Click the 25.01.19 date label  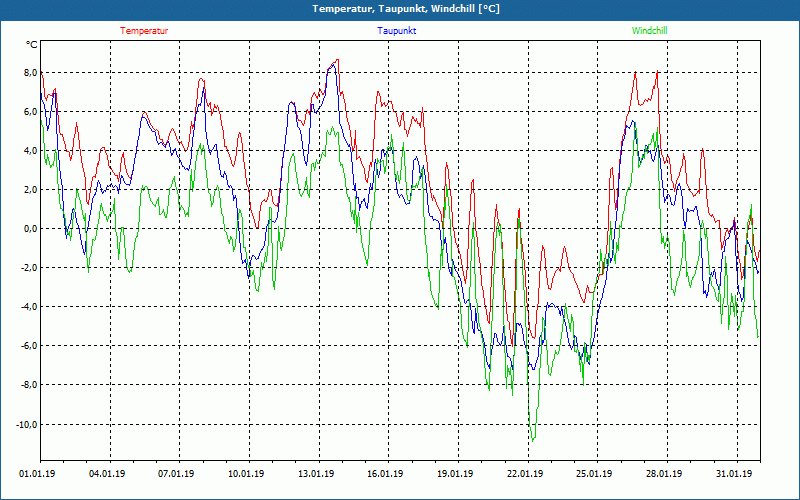pyautogui.click(x=594, y=474)
